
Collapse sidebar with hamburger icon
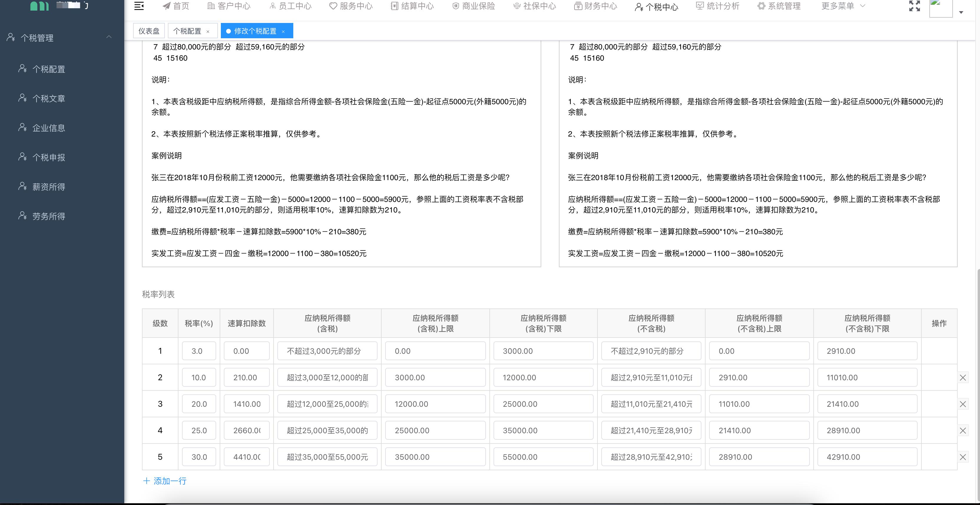click(x=139, y=6)
